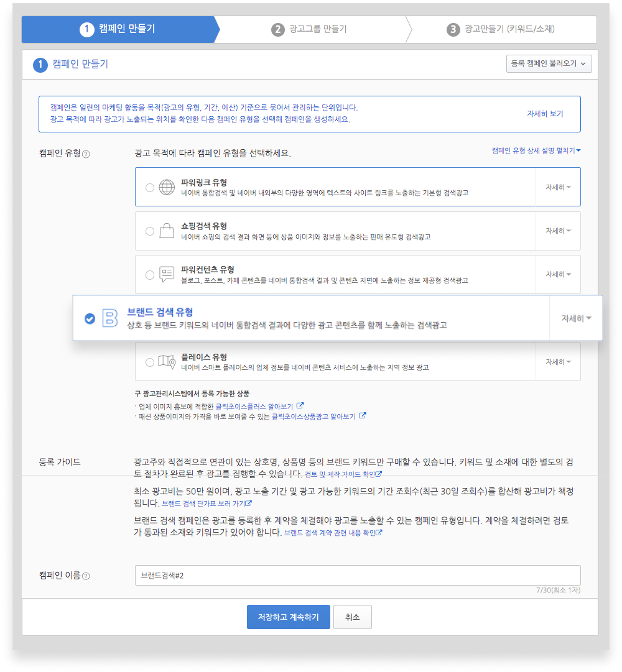Image resolution: width=622 pixels, height=672 pixels.
Task: Open 브랜드 검색 계약 관련 내용 확인 link
Action: pyautogui.click(x=330, y=533)
